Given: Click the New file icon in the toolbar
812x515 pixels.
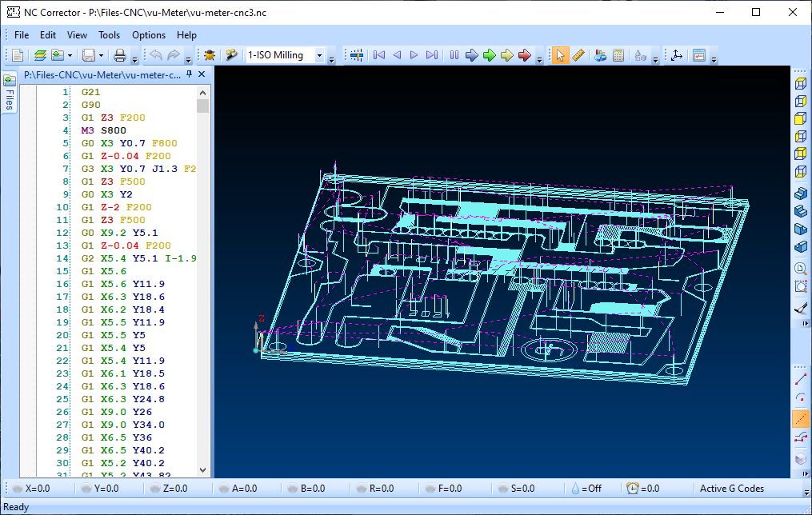Looking at the screenshot, I should pos(17,55).
